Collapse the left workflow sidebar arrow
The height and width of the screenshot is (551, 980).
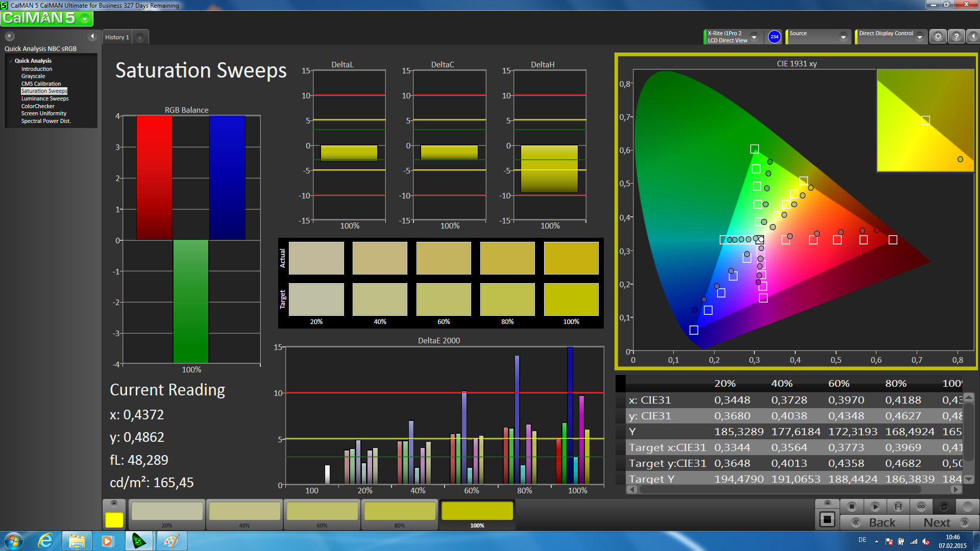click(92, 36)
